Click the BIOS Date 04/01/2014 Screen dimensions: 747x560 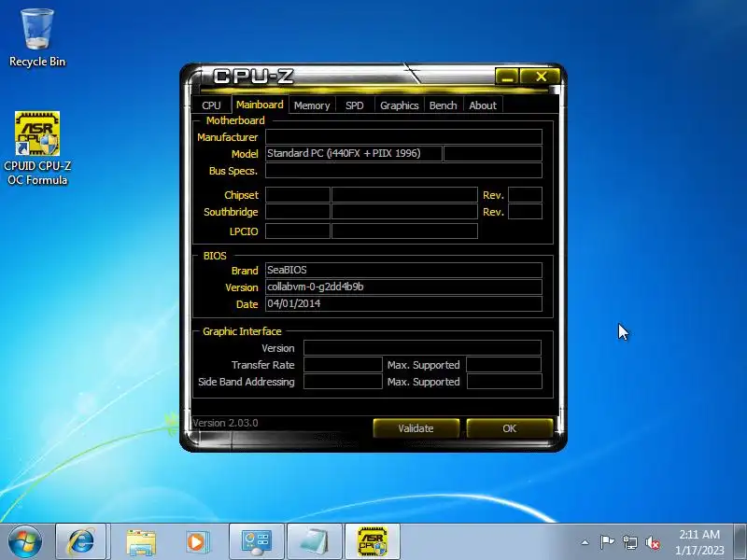coord(403,304)
